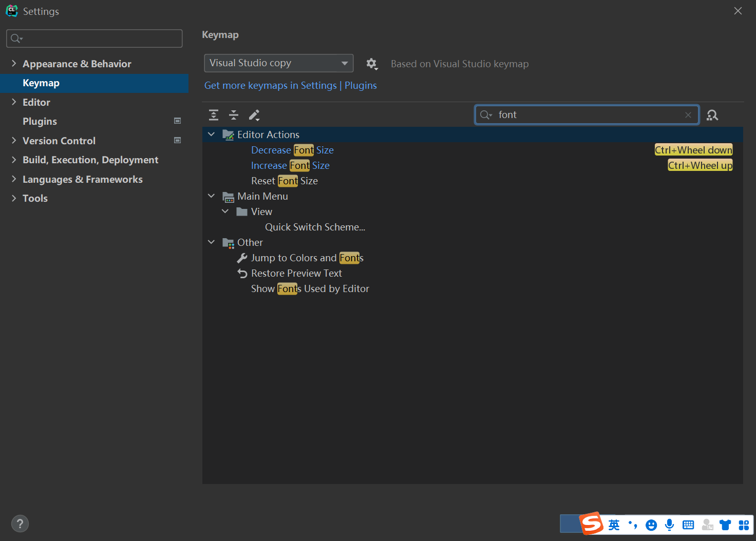
Task: Click the Editor Actions folder icon
Action: (x=228, y=134)
